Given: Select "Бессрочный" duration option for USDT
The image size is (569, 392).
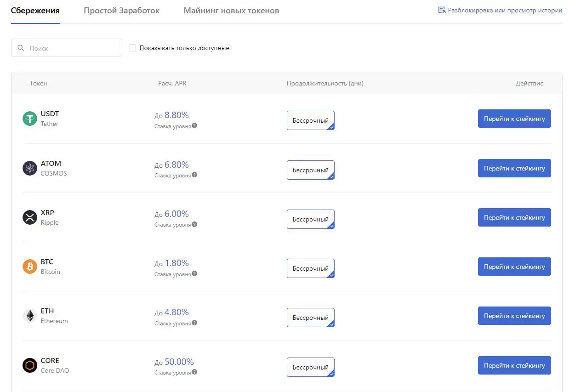Looking at the screenshot, I should pos(310,120).
